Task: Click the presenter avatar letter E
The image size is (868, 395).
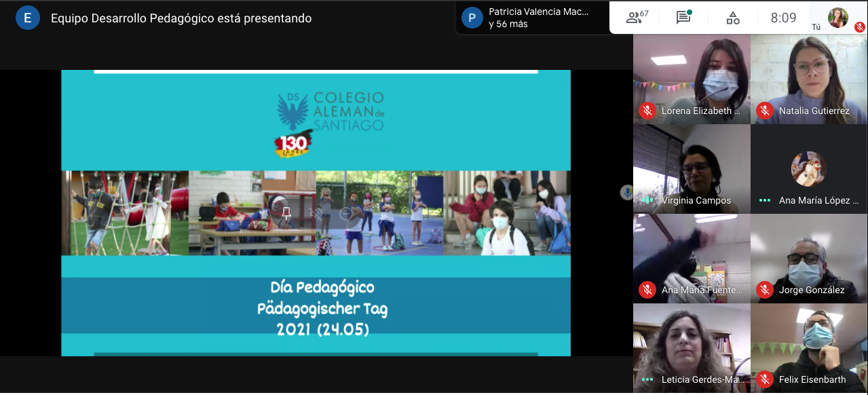Action: (x=28, y=18)
